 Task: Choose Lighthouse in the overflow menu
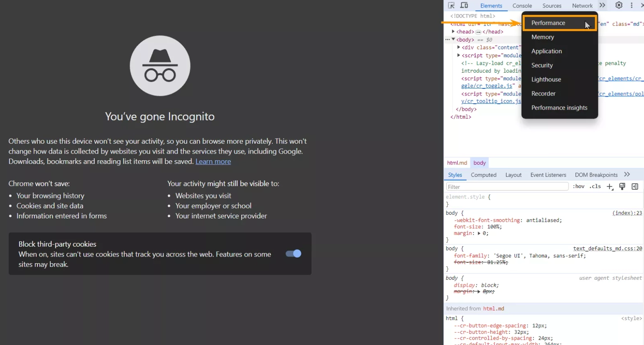pos(546,79)
